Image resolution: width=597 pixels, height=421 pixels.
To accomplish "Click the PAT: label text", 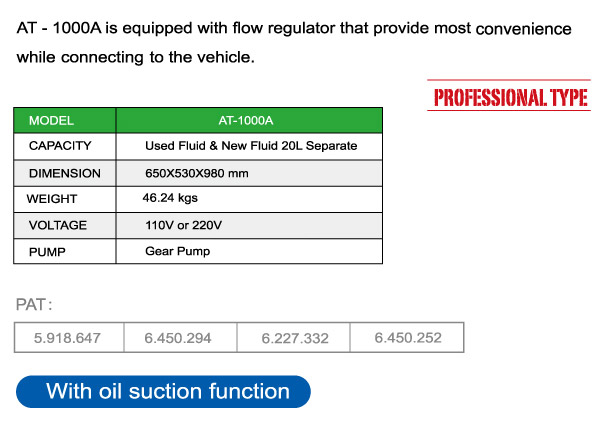I will pyautogui.click(x=34, y=305).
